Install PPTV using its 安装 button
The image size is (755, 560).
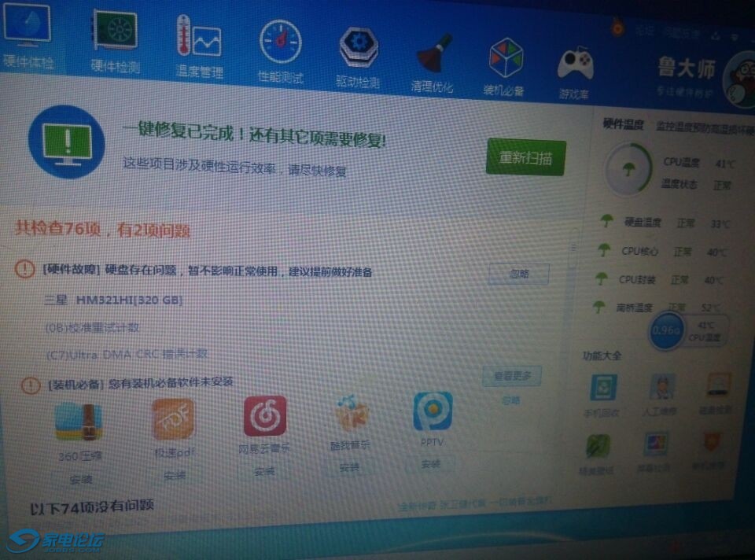[x=431, y=464]
